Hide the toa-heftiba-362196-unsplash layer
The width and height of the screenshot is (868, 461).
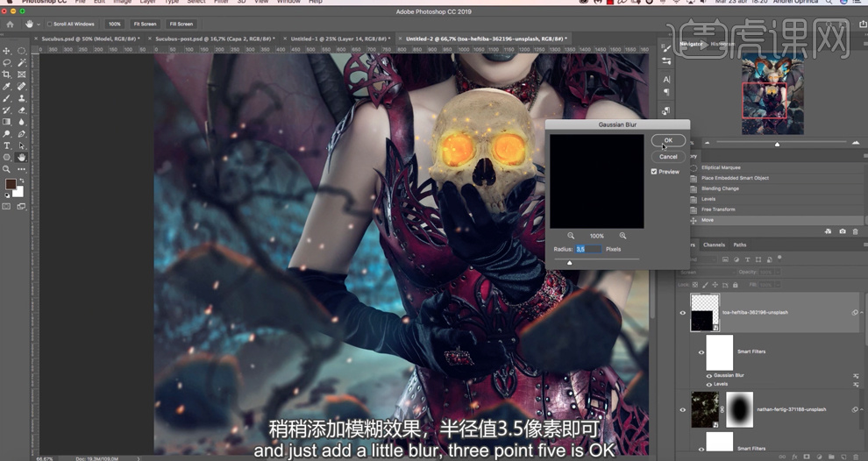click(x=683, y=312)
